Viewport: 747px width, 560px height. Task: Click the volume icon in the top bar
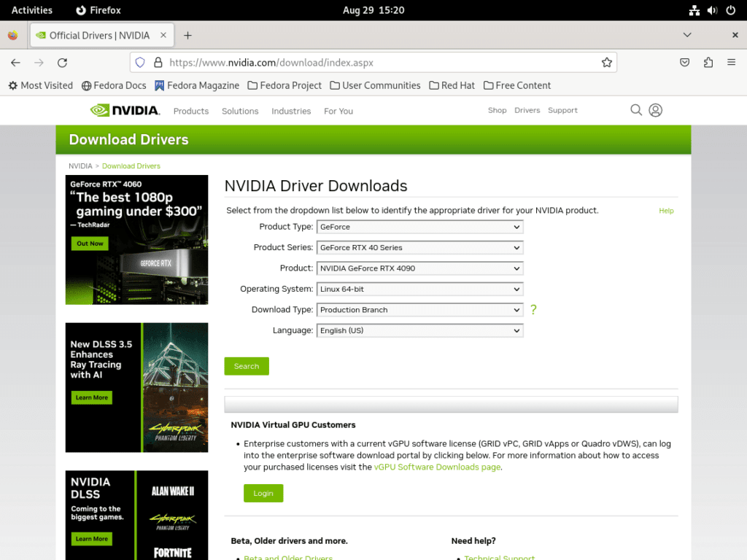click(712, 9)
